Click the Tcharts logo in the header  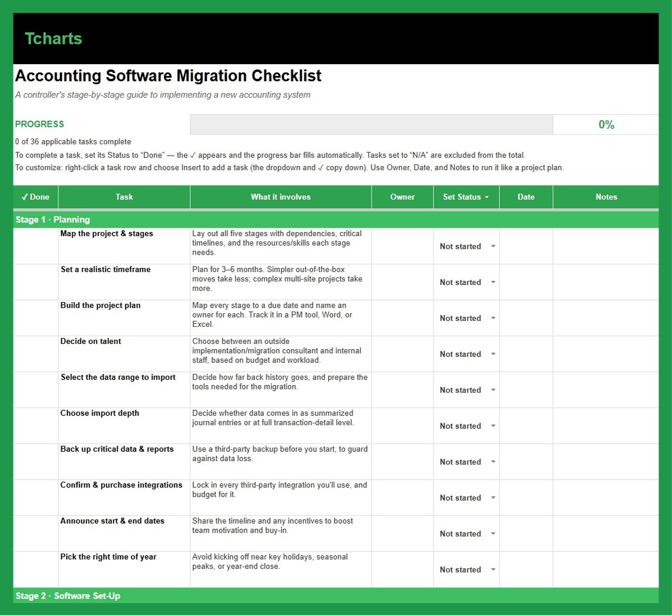click(x=53, y=39)
